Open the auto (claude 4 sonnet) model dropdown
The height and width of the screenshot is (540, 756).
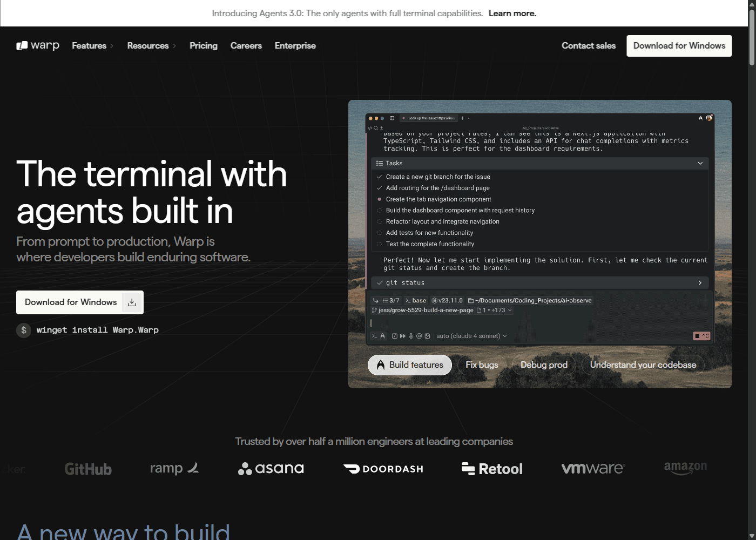click(x=471, y=336)
